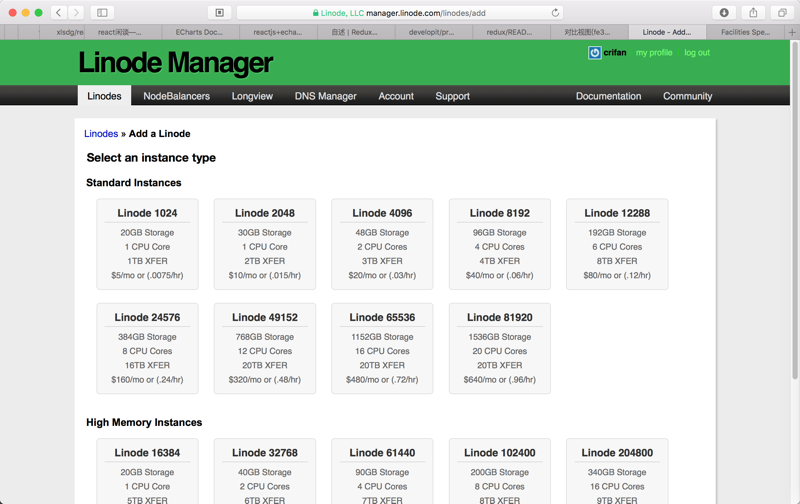Click the High Memory Instances heading
Screen dimensions: 800x504
click(144, 422)
